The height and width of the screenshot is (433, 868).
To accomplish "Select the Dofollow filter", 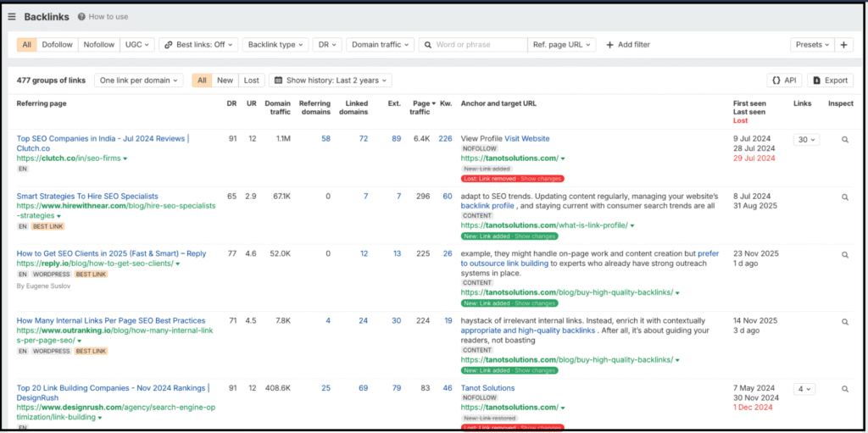I will tap(57, 45).
